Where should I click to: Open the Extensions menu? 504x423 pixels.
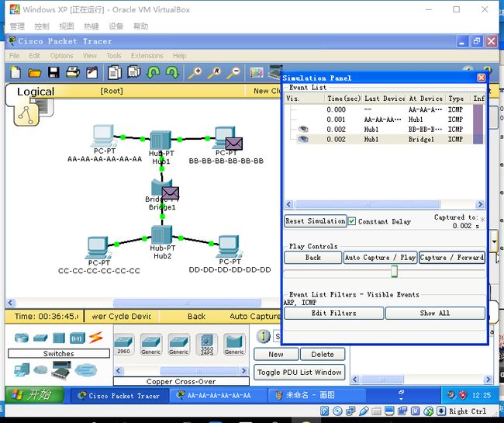(147, 56)
